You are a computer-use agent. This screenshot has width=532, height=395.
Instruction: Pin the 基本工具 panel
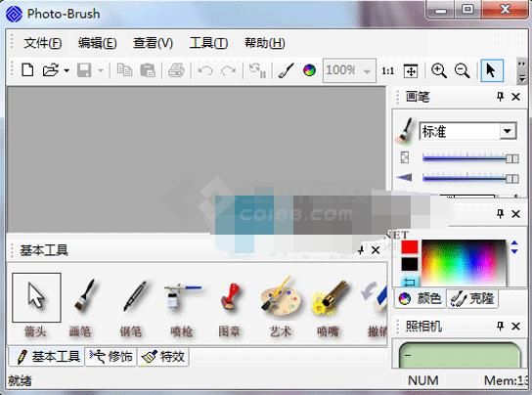click(361, 250)
